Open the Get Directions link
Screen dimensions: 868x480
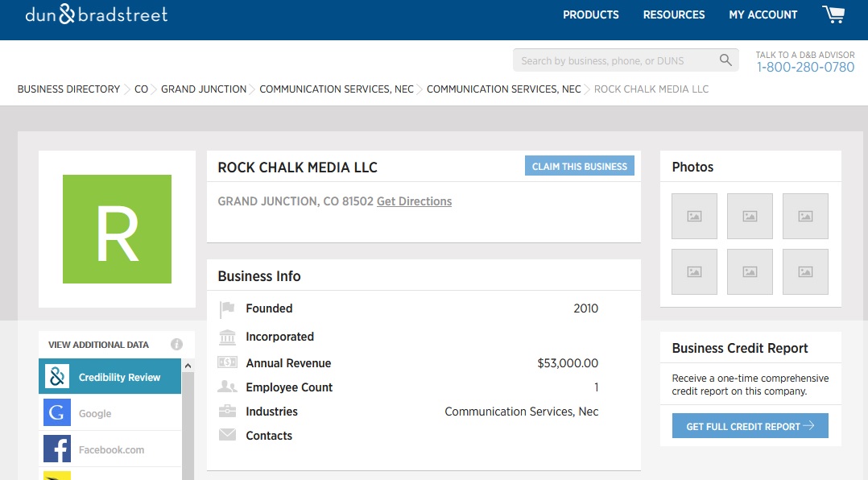(x=414, y=201)
